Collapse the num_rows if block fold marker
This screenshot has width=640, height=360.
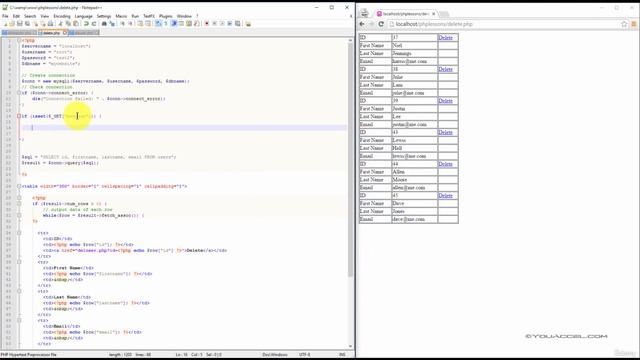tap(19, 203)
